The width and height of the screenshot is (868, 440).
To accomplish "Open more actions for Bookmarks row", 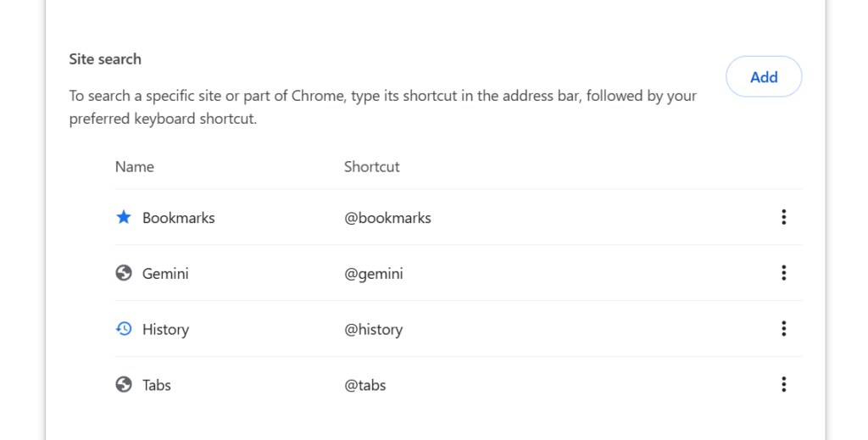I will pos(783,217).
